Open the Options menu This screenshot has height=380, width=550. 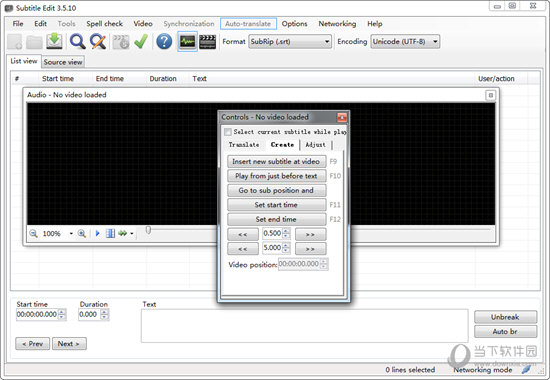pyautogui.click(x=294, y=24)
